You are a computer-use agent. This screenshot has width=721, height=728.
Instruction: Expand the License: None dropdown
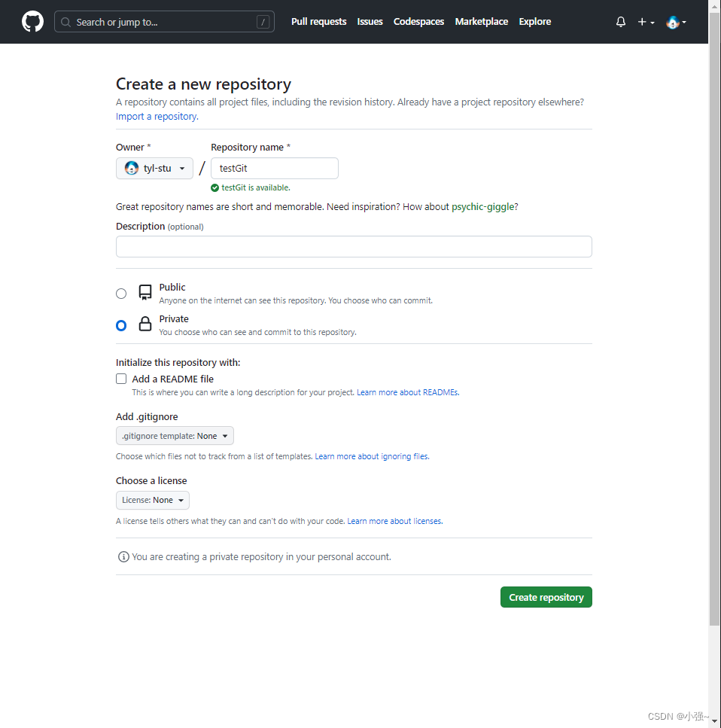[152, 500]
